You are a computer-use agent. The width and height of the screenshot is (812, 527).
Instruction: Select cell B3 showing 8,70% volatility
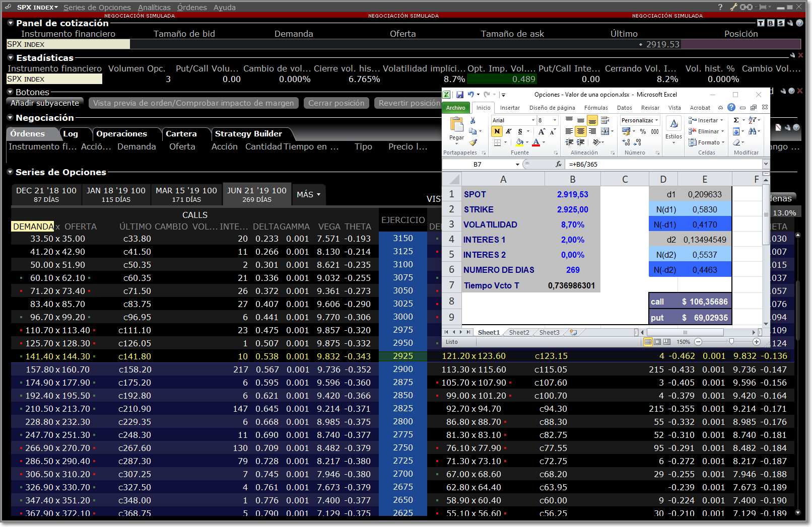tap(573, 224)
